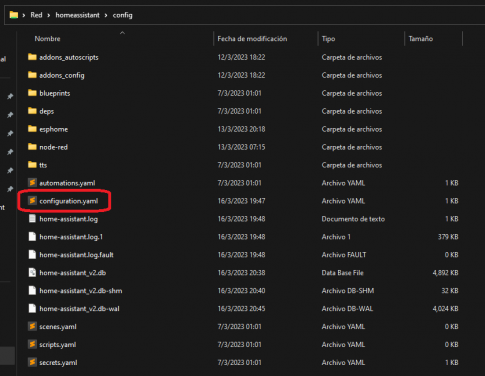Viewport: 485px width, 376px height.
Task: Select the esphome folder name
Action: coord(54,129)
